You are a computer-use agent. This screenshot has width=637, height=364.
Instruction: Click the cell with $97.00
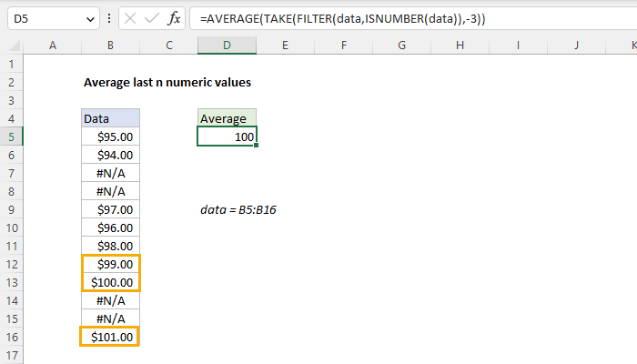coord(110,209)
